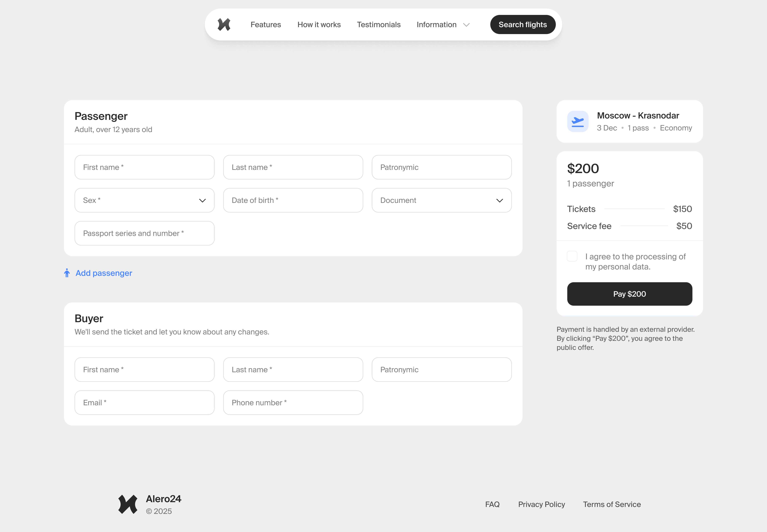Click the Add passenger link
The image size is (767, 532).
(x=104, y=273)
